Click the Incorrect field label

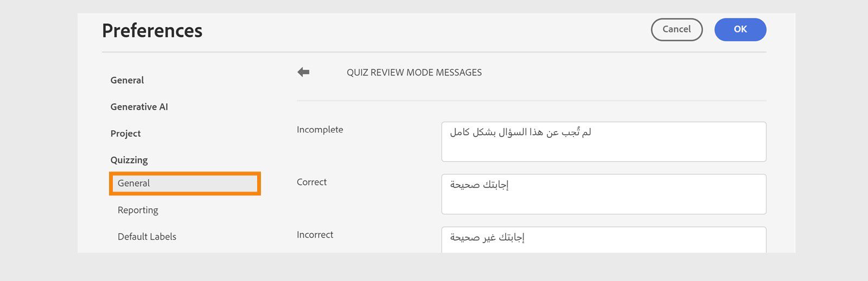tap(315, 235)
